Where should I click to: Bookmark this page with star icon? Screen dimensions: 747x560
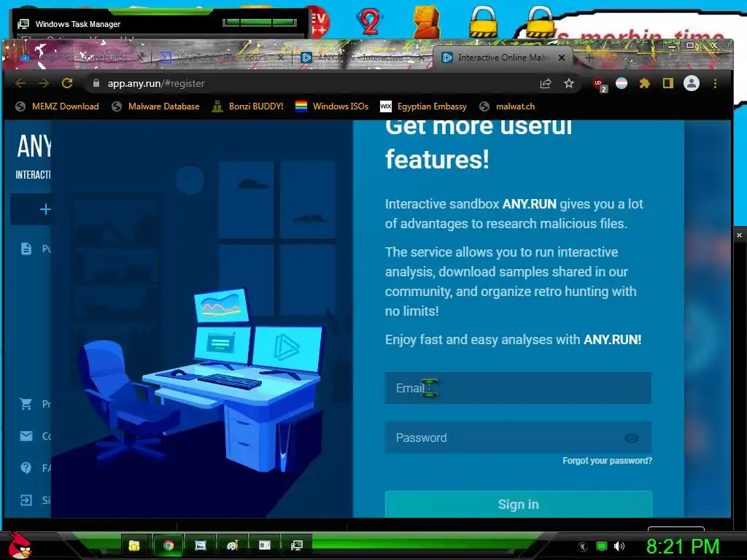569,84
